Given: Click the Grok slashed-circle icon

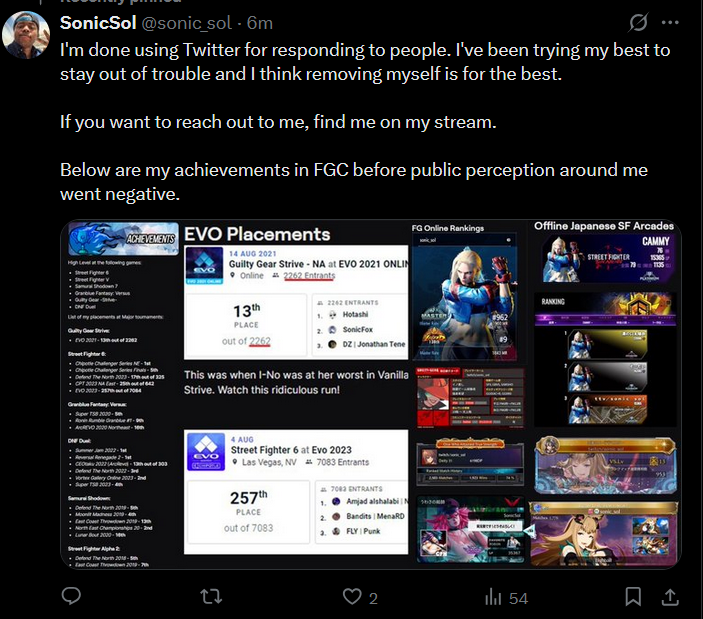Looking at the screenshot, I should coord(638,22).
